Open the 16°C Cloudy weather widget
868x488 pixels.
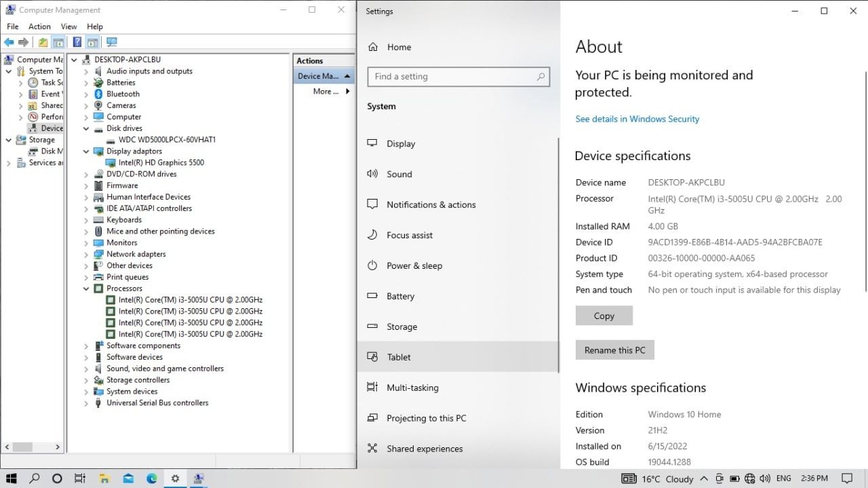click(658, 478)
